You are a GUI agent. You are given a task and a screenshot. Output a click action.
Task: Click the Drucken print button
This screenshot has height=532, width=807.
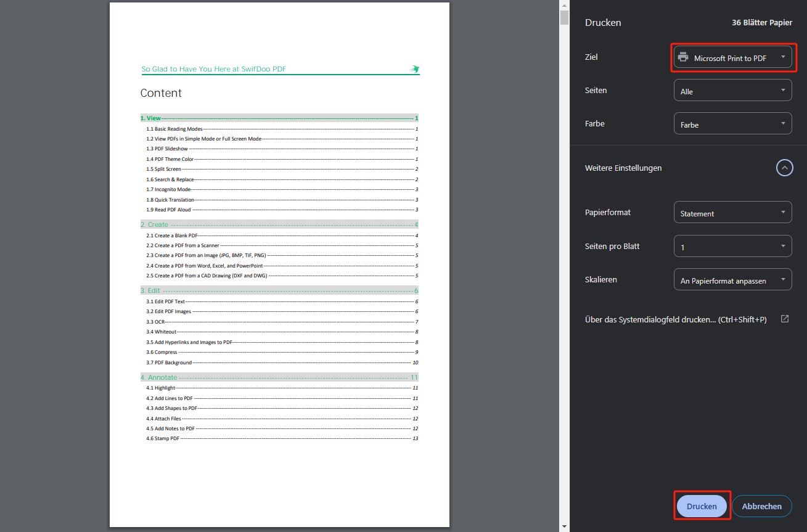point(702,506)
